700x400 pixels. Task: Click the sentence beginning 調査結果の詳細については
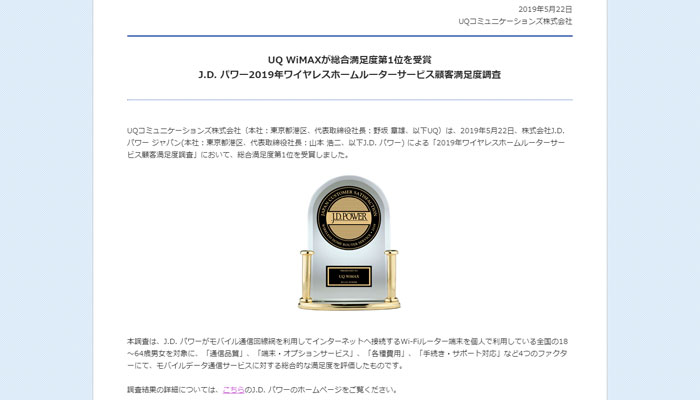(x=262, y=390)
